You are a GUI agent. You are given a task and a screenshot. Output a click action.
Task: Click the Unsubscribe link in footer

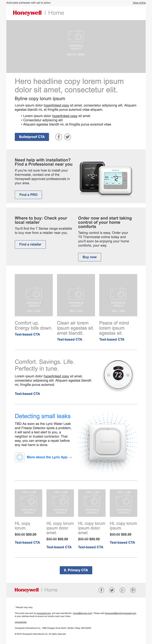pyautogui.click(x=21, y=622)
